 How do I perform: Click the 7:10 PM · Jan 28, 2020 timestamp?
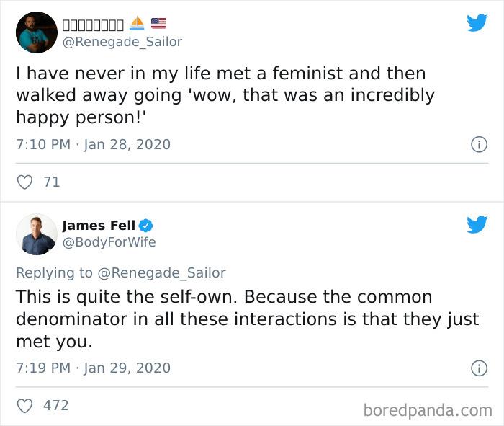93,144
